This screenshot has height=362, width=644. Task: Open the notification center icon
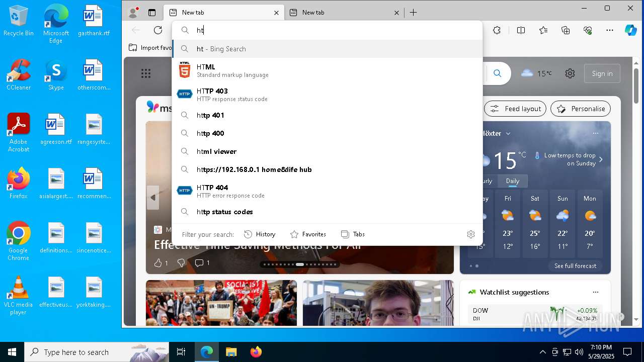627,352
